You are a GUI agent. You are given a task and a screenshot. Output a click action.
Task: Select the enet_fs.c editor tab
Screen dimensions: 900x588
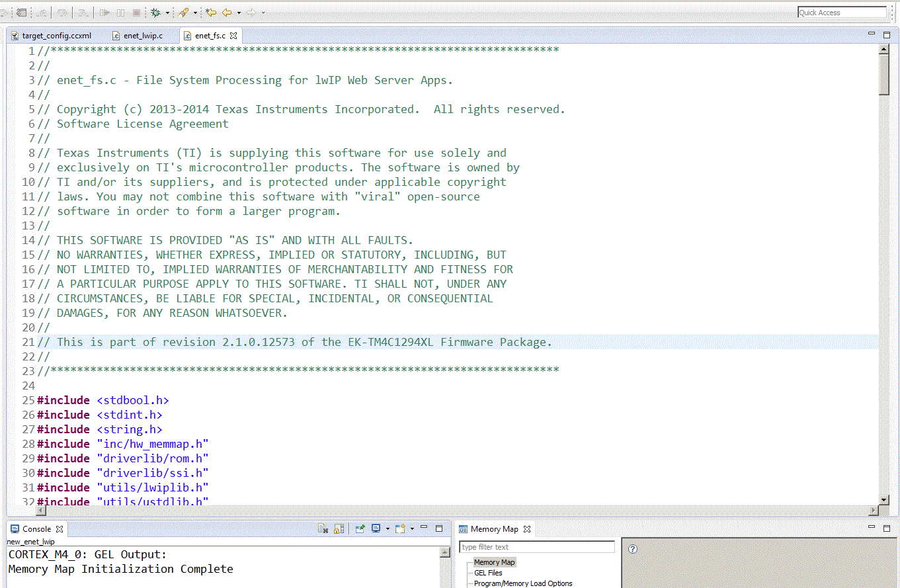210,36
